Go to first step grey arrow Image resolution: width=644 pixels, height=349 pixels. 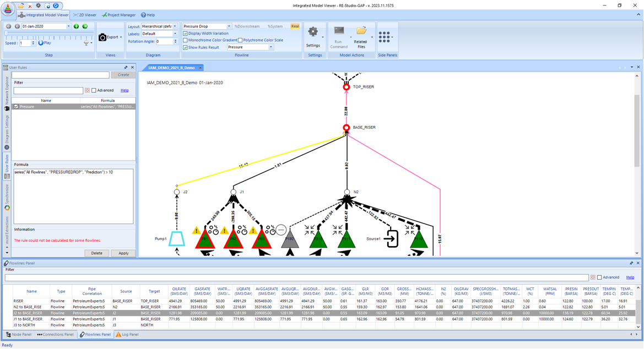(9, 26)
